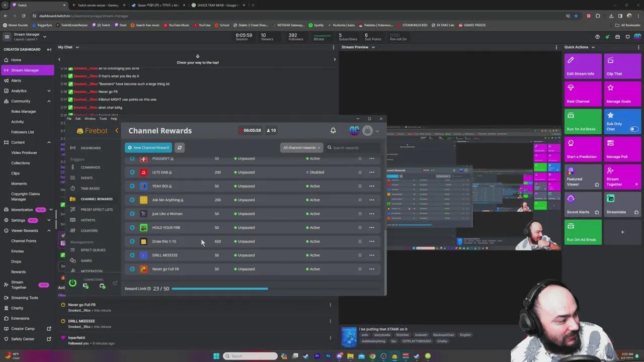Click the Reward Limit progress bar
The width and height of the screenshot is (644, 362).
pos(219,289)
